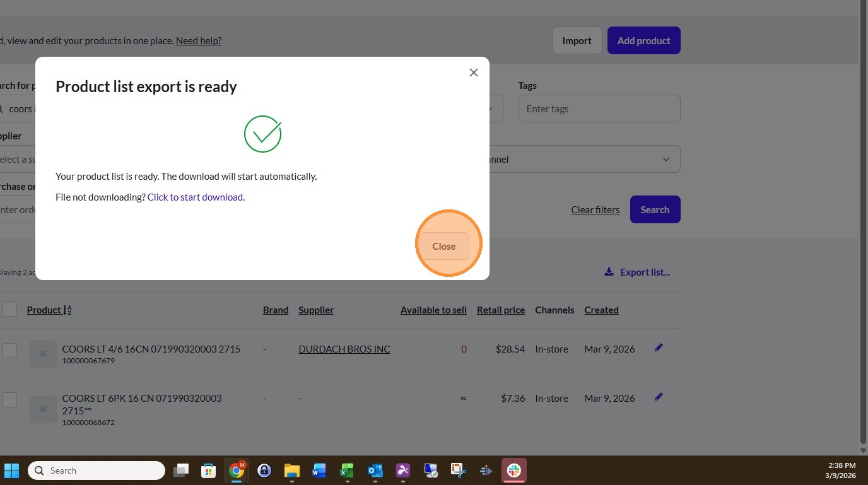The width and height of the screenshot is (868, 485).
Task: Sort the table by Product column
Action: [x=49, y=310]
